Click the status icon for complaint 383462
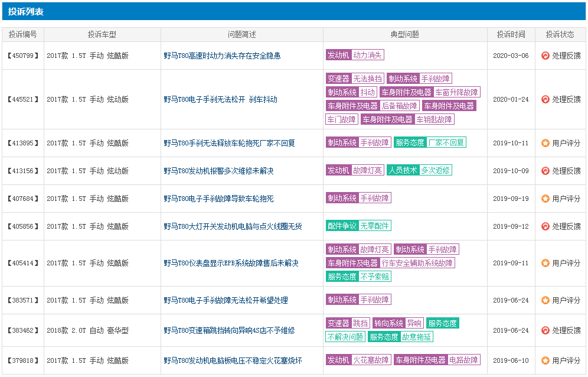588x377 pixels. 545,330
